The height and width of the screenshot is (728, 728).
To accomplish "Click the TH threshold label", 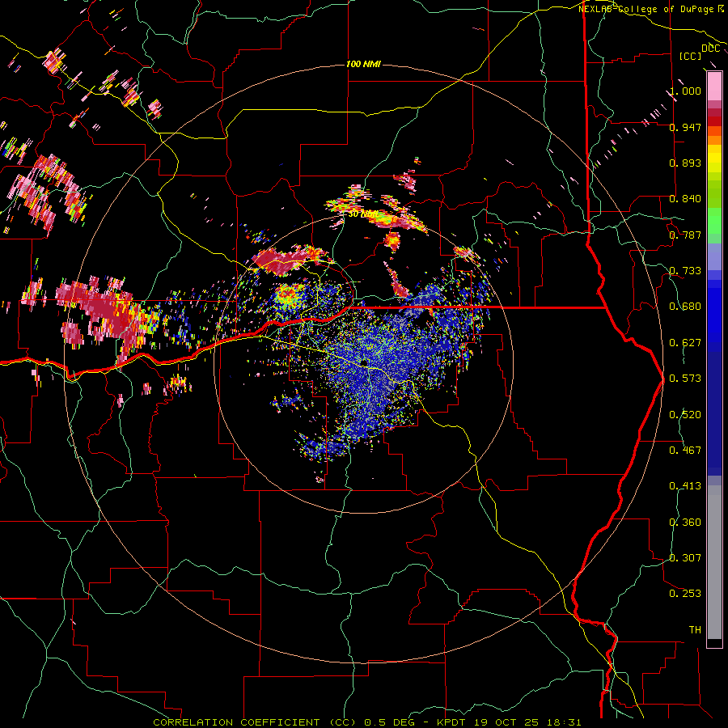I will 695,630.
